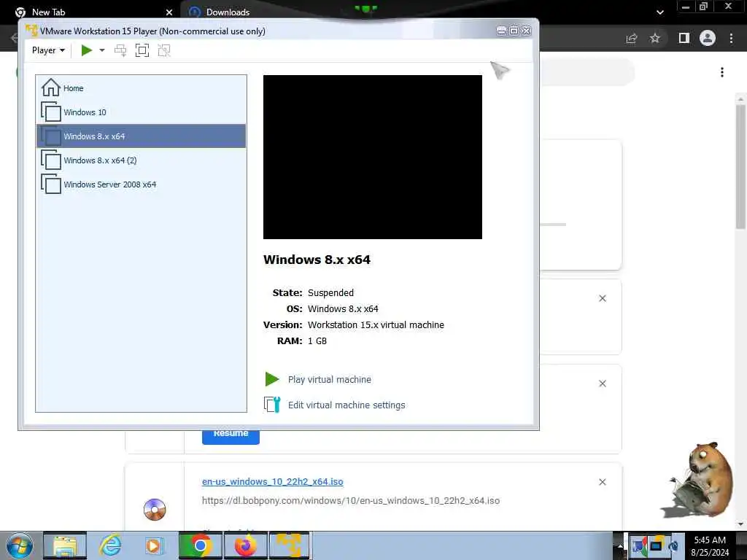Switch to the Downloads browser tab
The height and width of the screenshot is (560, 747).
228,12
